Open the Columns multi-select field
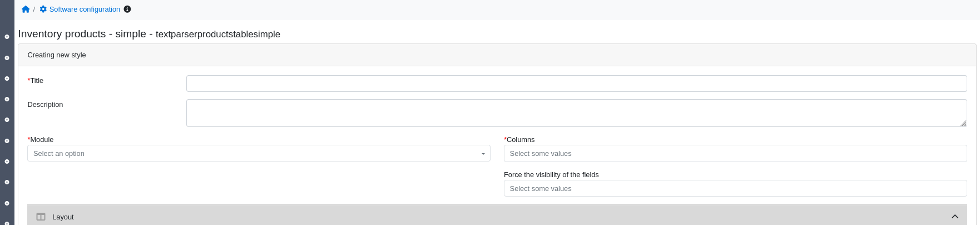Image resolution: width=980 pixels, height=225 pixels. click(x=735, y=153)
